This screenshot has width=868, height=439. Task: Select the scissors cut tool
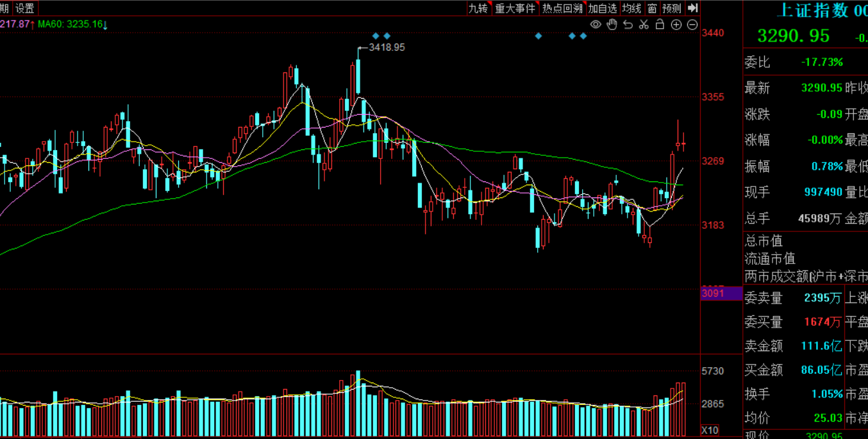pos(644,24)
